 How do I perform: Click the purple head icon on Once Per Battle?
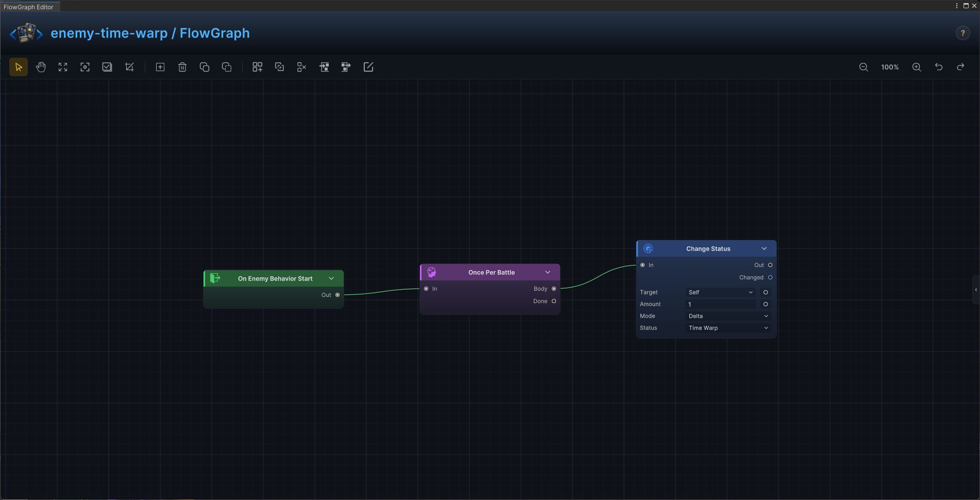432,272
